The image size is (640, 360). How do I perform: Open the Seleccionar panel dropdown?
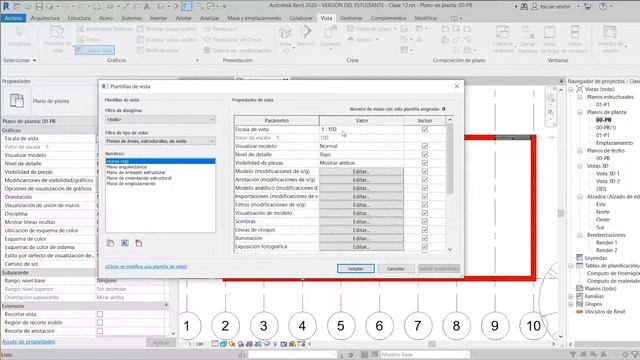pos(19,60)
